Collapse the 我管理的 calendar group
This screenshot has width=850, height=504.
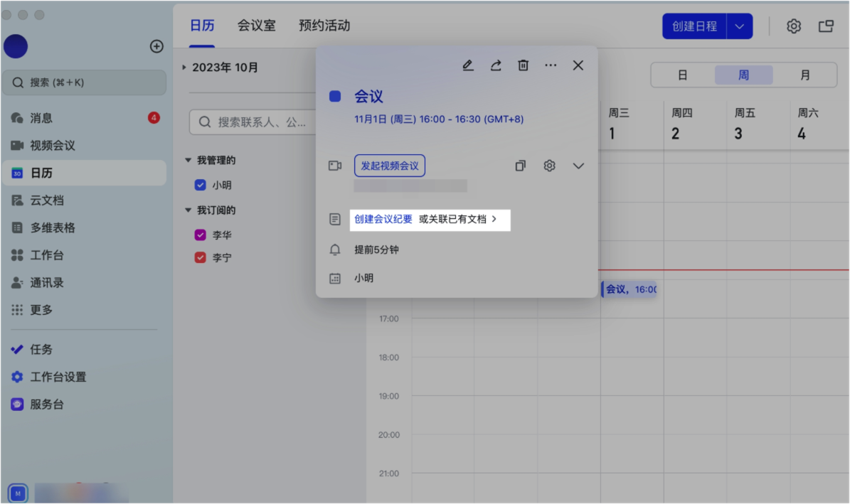[x=188, y=161]
